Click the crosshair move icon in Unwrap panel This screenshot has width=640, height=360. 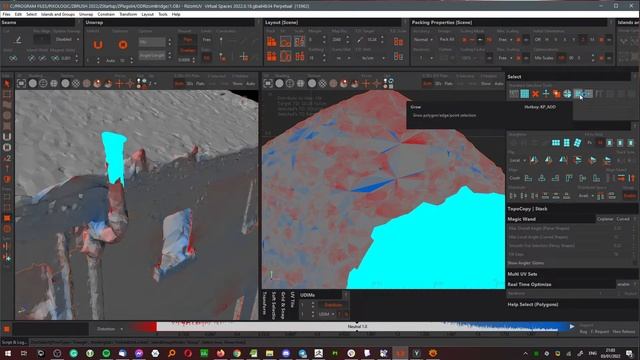[x=244, y=57]
